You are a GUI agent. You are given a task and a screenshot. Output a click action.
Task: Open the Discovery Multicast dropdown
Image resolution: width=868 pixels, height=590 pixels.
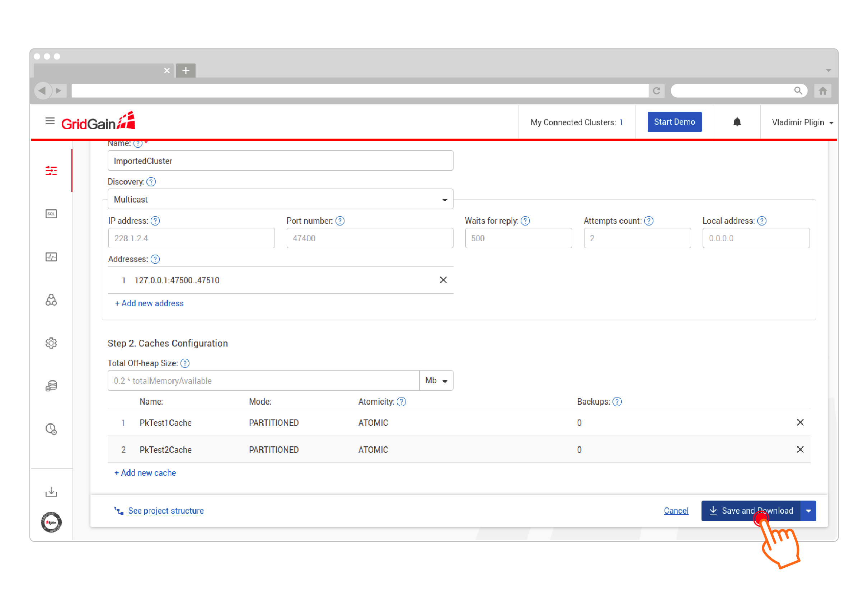point(280,199)
